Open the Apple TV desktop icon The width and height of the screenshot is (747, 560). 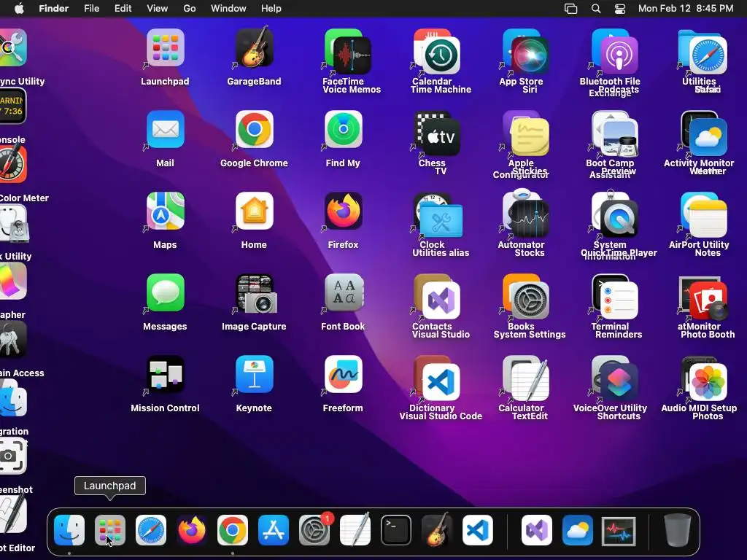(441, 138)
